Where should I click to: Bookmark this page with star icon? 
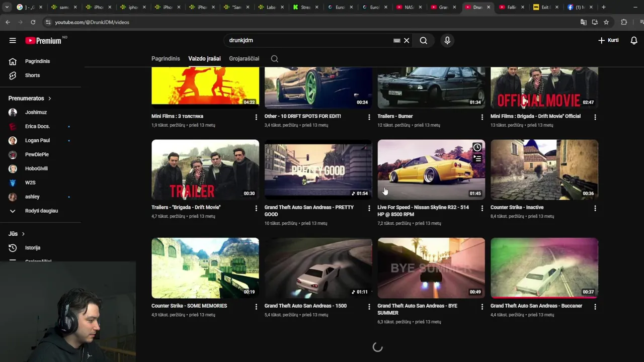coord(606,22)
